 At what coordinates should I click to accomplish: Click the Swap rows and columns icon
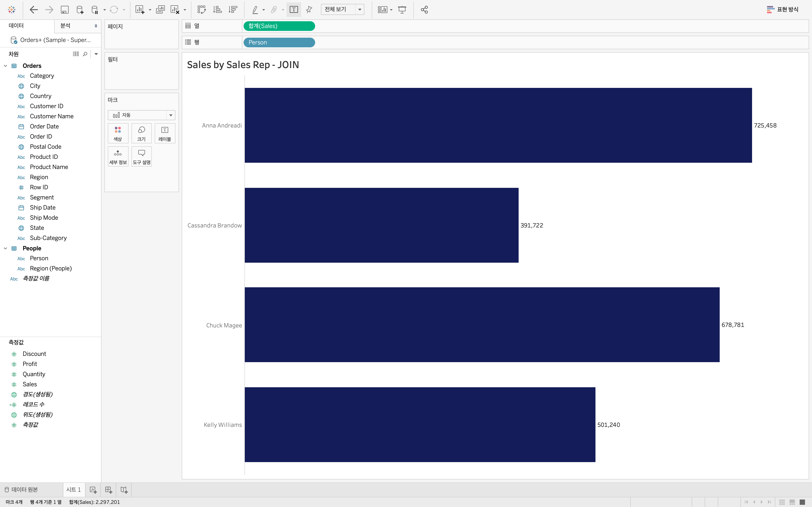tap(201, 10)
